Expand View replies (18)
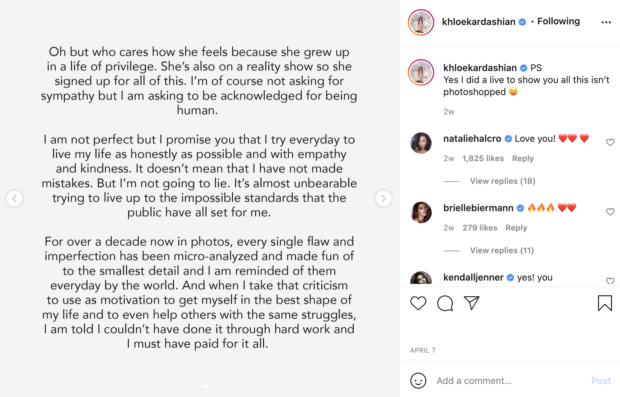 point(503,181)
